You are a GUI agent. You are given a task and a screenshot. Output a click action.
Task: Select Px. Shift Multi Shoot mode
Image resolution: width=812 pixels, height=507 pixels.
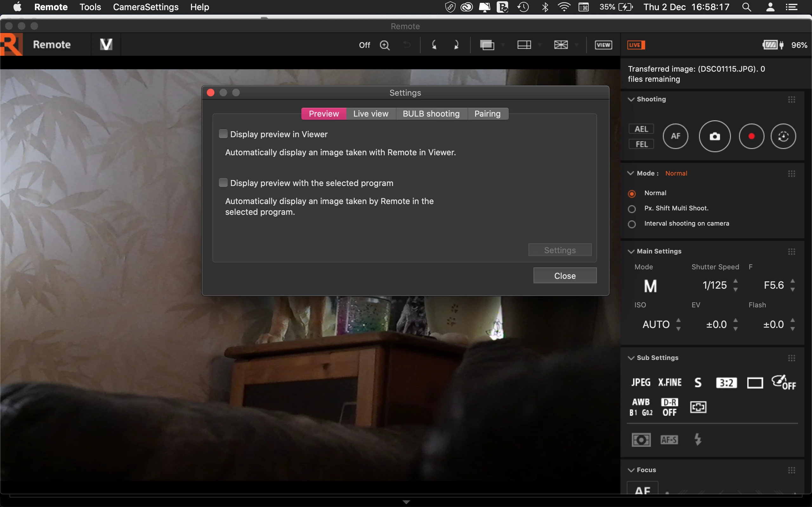(x=632, y=209)
